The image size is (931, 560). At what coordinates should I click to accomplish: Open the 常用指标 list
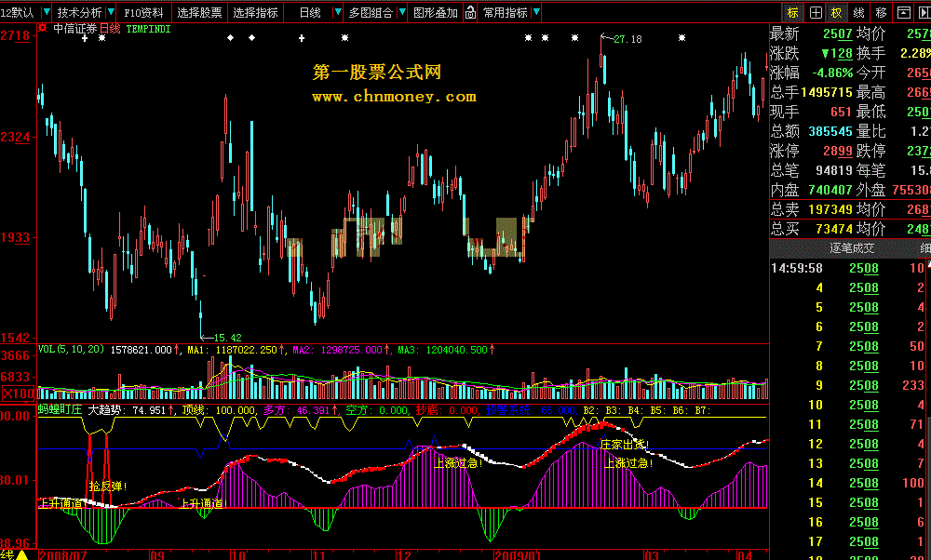click(505, 12)
